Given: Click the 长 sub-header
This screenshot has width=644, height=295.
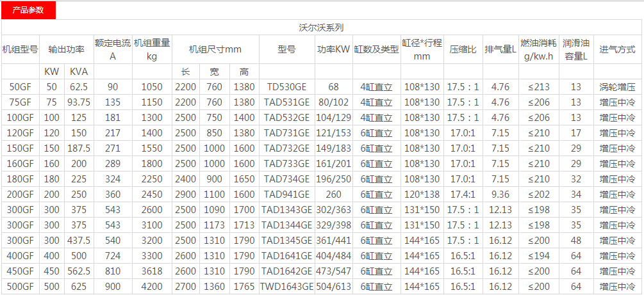Looking at the screenshot, I should point(185,72).
